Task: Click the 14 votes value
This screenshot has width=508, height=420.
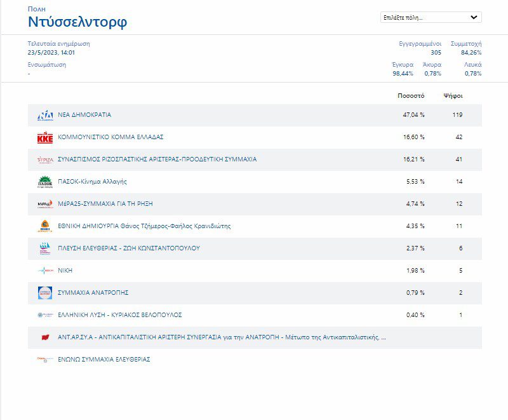Action: point(459,182)
